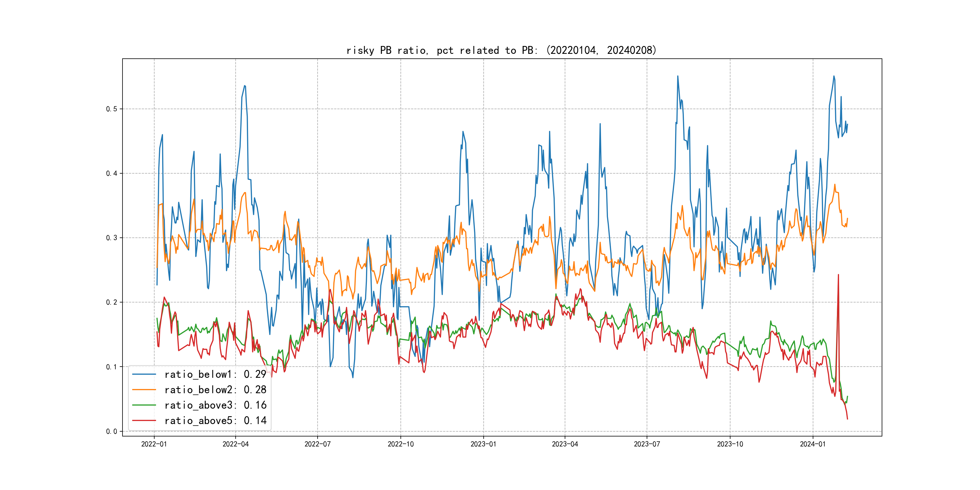Click the 0.1 y-axis tick label
The width and height of the screenshot is (980, 490).
point(112,367)
